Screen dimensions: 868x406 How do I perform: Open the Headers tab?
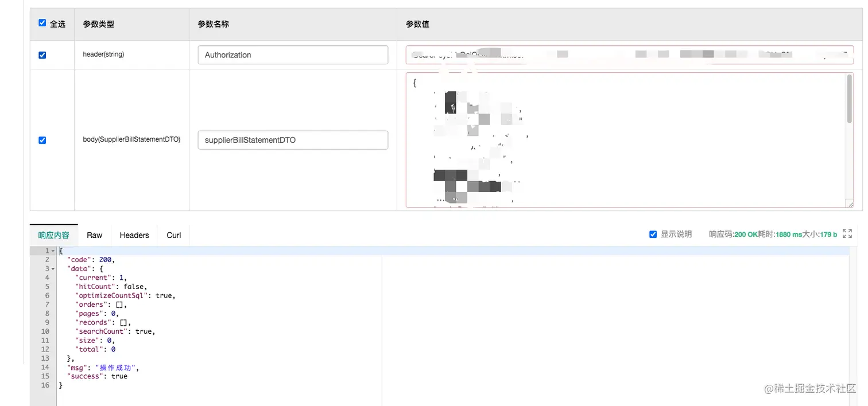coord(134,235)
